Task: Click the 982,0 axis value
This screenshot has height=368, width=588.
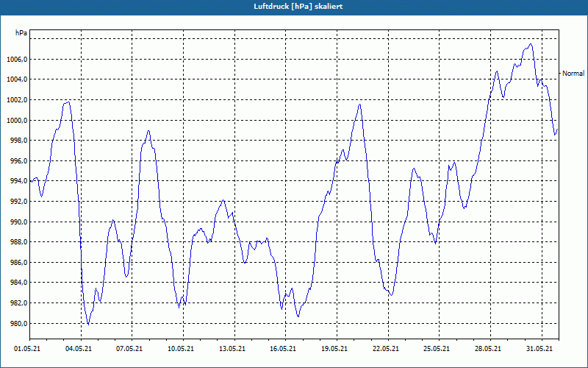Action: tap(20, 303)
